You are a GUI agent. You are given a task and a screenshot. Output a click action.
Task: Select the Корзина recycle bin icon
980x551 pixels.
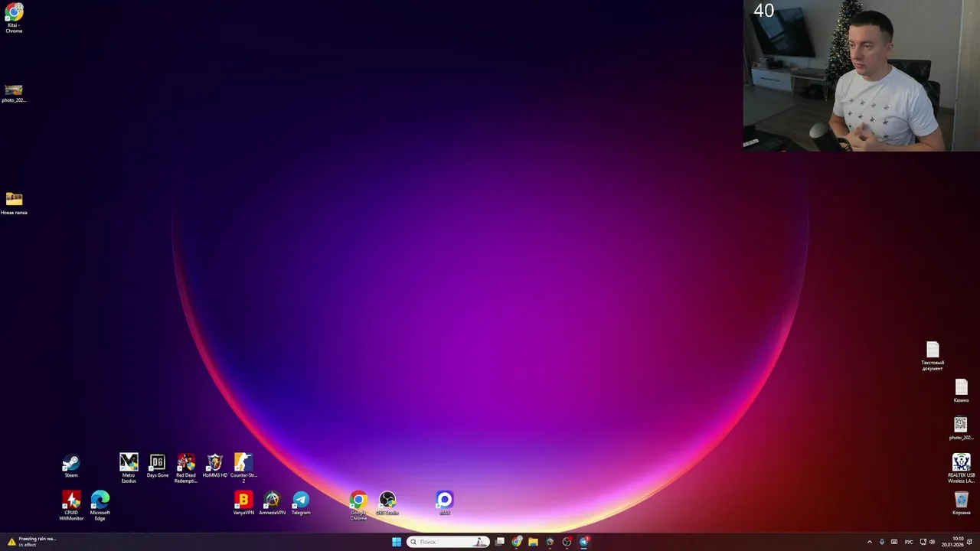tap(961, 504)
